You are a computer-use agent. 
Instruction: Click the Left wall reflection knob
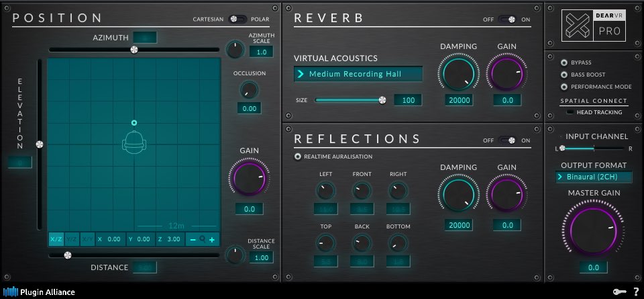click(x=326, y=190)
